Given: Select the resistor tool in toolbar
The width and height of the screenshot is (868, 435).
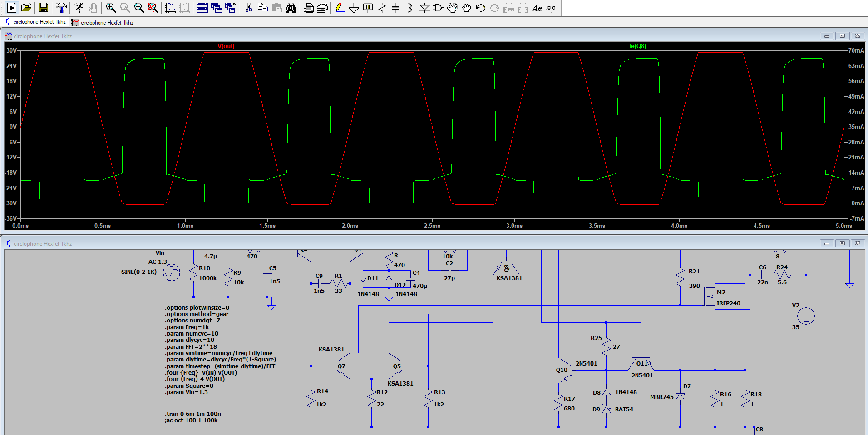Looking at the screenshot, I should click(x=382, y=8).
